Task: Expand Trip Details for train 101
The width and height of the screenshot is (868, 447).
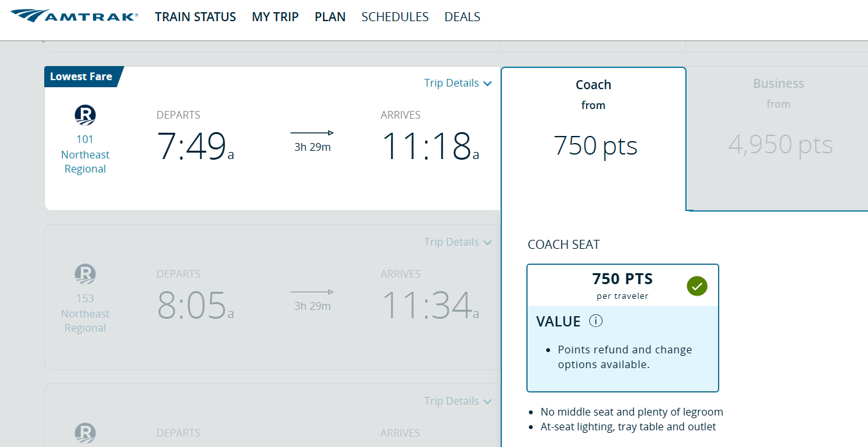Action: click(x=458, y=83)
